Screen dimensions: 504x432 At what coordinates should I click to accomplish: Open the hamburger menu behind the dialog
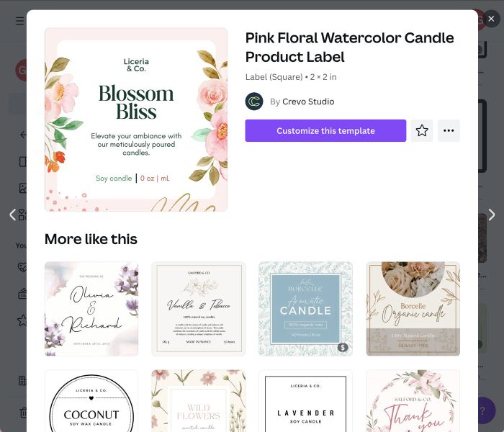[19, 21]
